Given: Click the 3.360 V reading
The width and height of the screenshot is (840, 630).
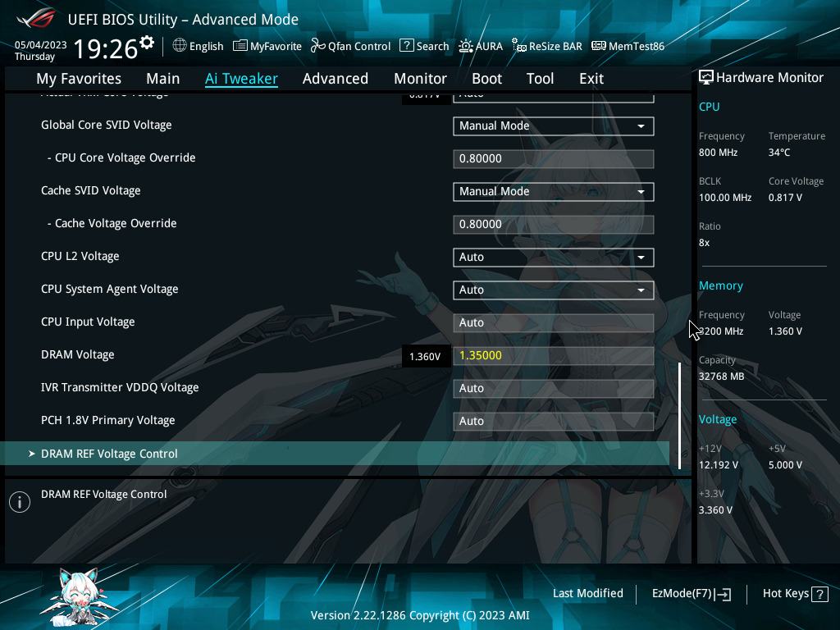Looking at the screenshot, I should coord(715,510).
